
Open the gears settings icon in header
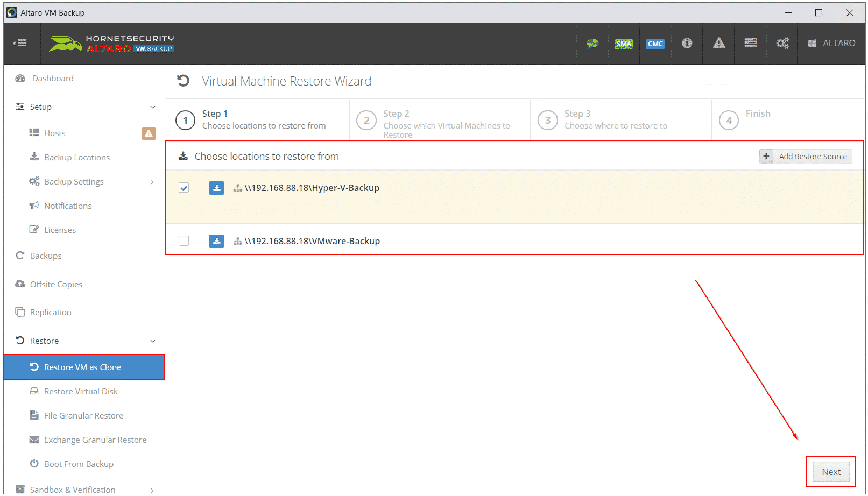click(782, 43)
